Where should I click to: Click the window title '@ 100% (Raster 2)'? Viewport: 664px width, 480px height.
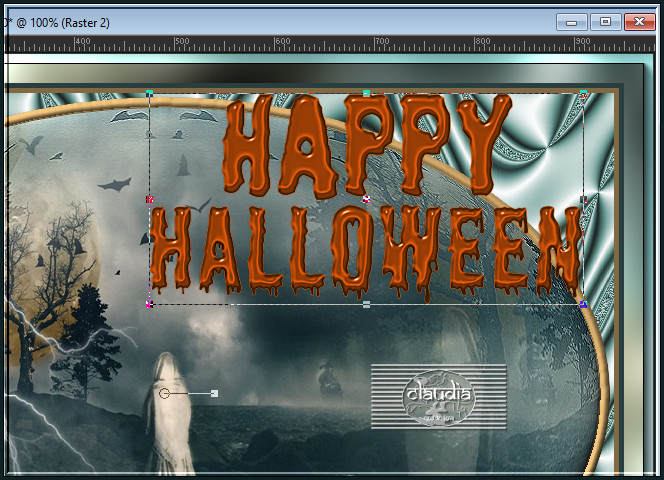(x=63, y=22)
